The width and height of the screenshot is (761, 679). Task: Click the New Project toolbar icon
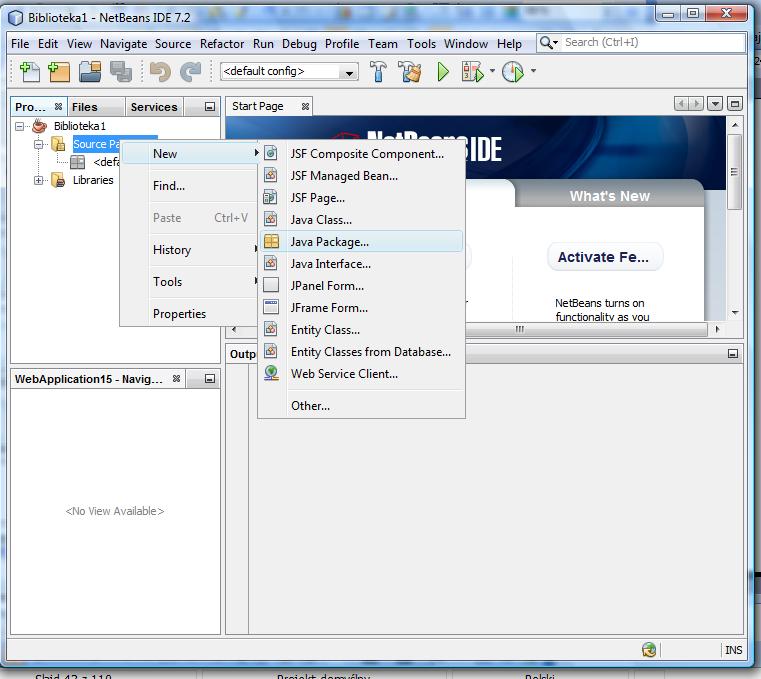point(59,72)
